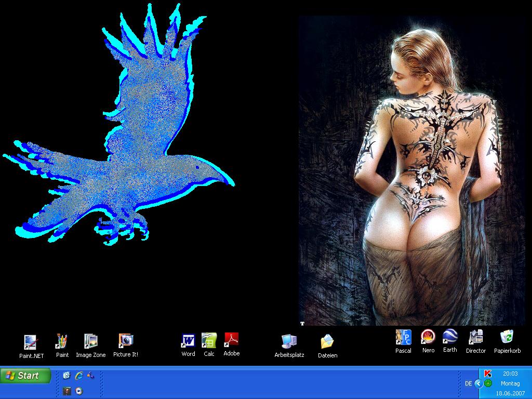Image resolution: width=532 pixels, height=399 pixels.
Task: Open the Director desktop shortcut
Action: (475, 338)
